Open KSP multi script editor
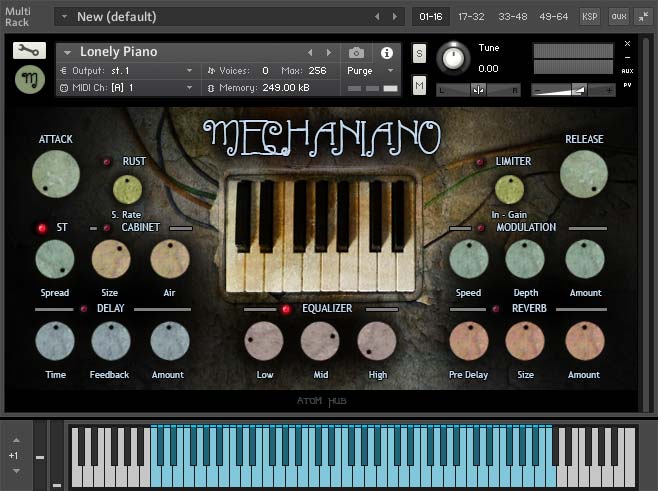The height and width of the screenshot is (491, 658). pos(590,17)
